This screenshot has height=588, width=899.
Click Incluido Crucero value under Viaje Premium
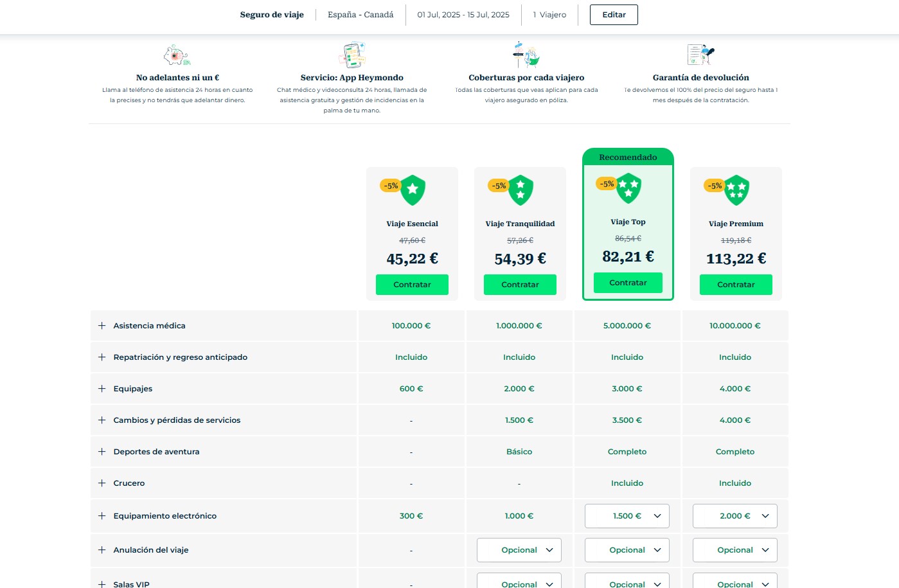[735, 483]
